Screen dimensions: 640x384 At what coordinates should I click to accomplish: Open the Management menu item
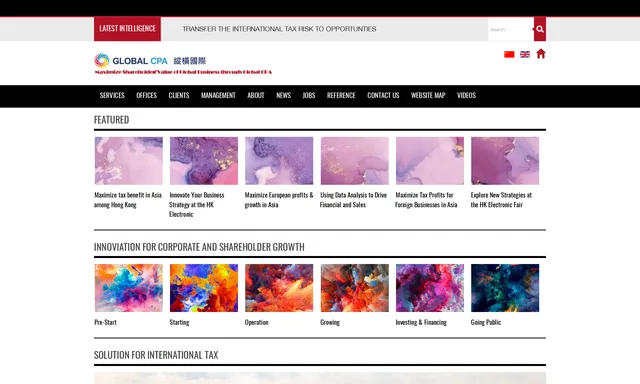click(218, 95)
